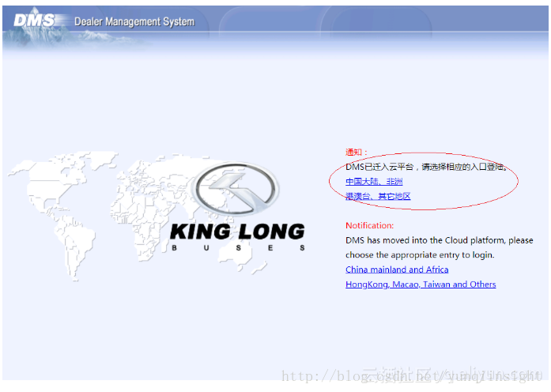Click the DMS logo in header
Image resolution: width=551 pixels, height=392 pixels.
pos(34,21)
